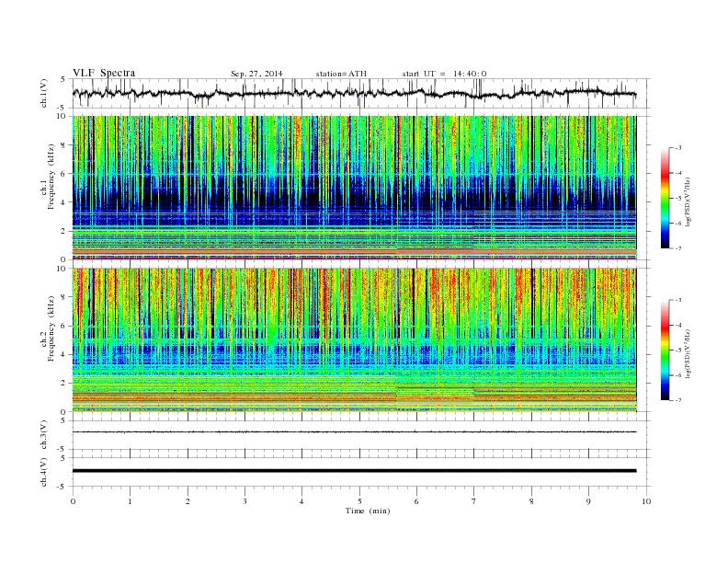Click the "start UT = 14:40:0" header text
This screenshot has height=563, width=728.
pos(444,74)
